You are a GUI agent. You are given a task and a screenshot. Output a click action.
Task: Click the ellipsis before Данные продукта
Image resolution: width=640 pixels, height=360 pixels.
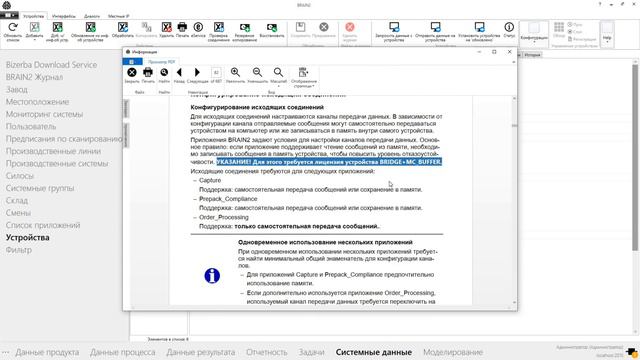pyautogui.click(x=5, y=352)
